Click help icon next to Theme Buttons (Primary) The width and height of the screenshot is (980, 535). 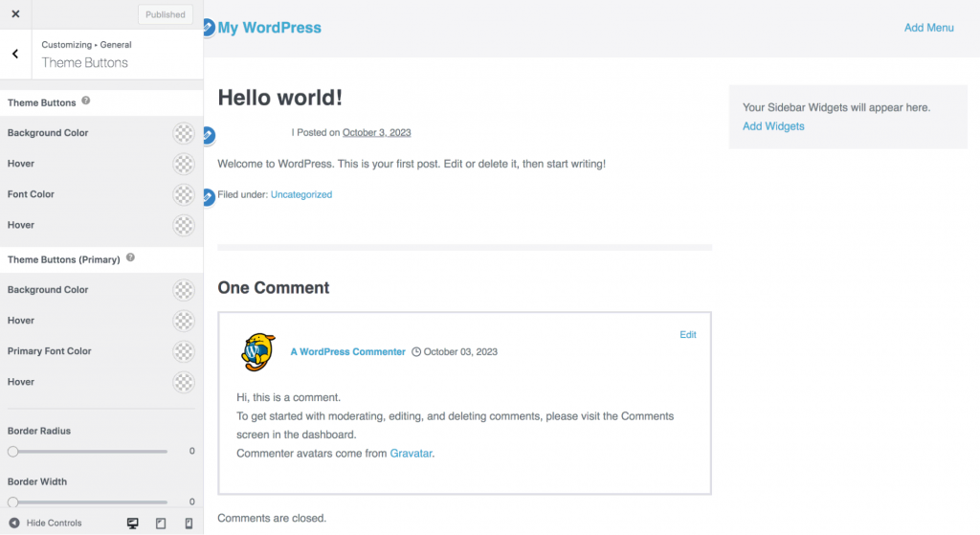tap(130, 258)
